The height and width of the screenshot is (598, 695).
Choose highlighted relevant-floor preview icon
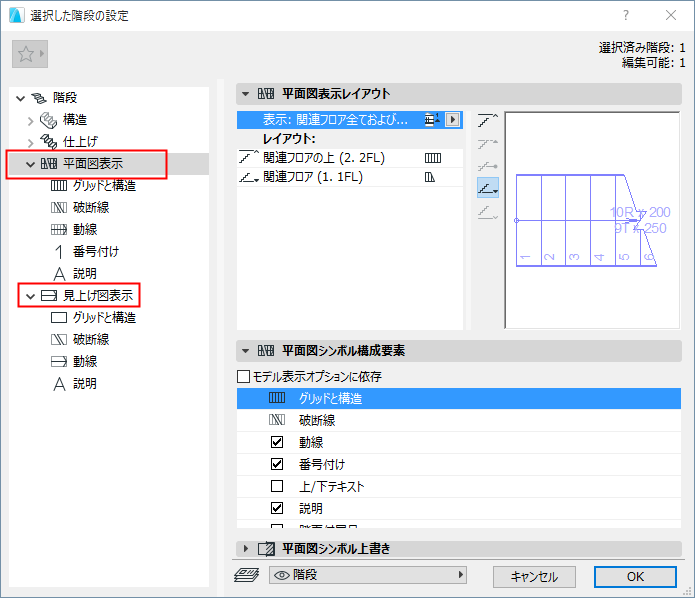[x=488, y=188]
